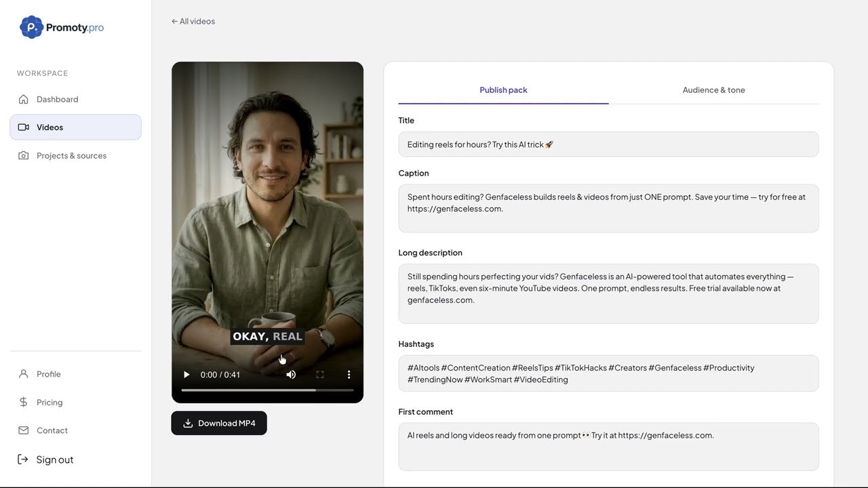This screenshot has height=488, width=868.
Task: Open the Pricing page
Action: [75, 403]
